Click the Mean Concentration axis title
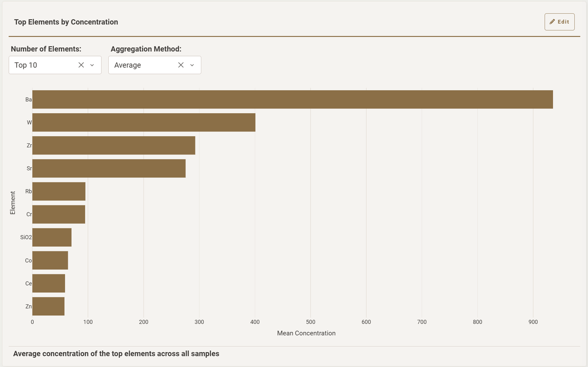588x367 pixels. (306, 333)
